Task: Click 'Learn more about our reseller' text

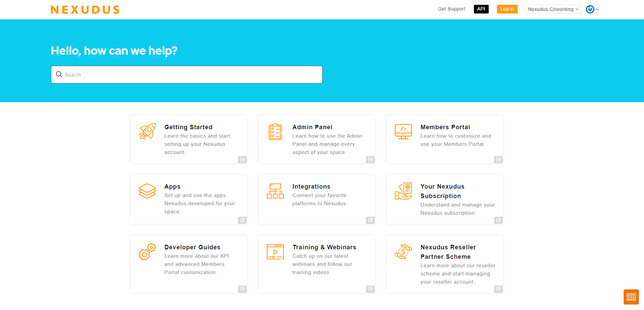Action: pos(458,265)
